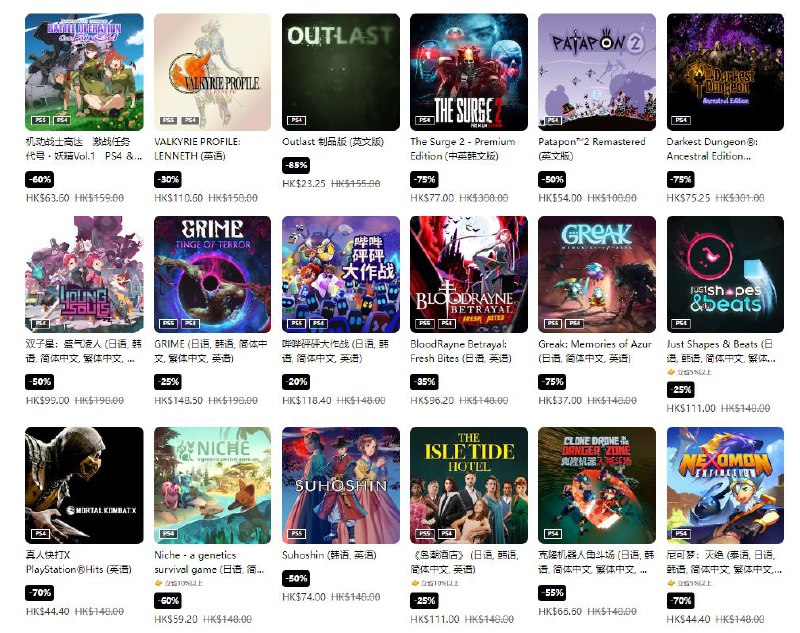Open Darkest Dungeon Ancestral Edition cover
This screenshot has width=800, height=633.
click(725, 72)
